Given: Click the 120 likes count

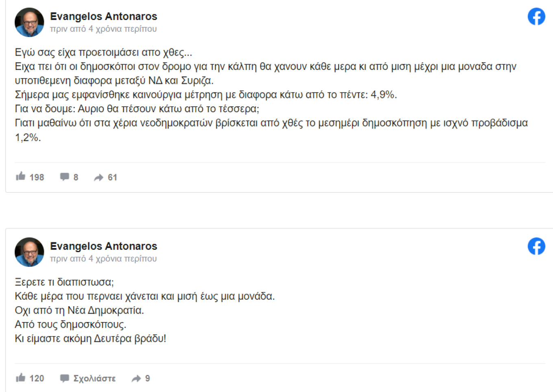Looking at the screenshot, I should [37, 379].
